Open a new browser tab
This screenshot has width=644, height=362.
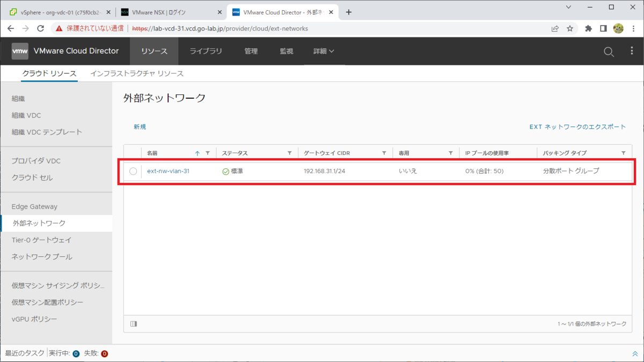(349, 12)
